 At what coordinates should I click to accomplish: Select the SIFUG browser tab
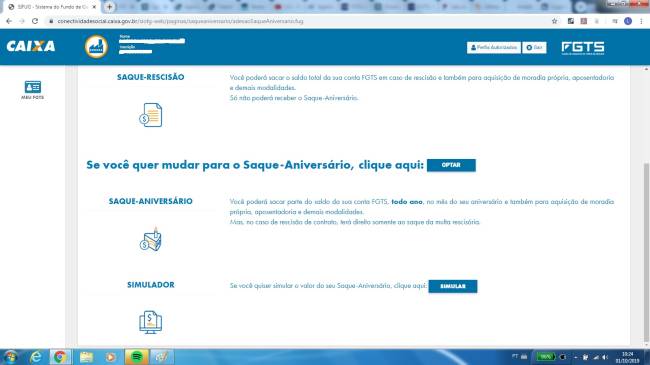click(x=52, y=7)
